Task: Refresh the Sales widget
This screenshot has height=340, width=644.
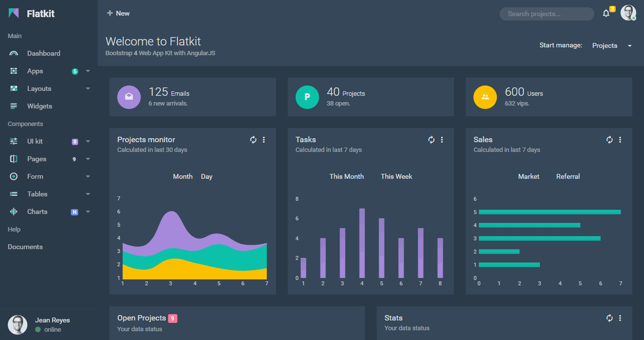Action: [x=609, y=140]
